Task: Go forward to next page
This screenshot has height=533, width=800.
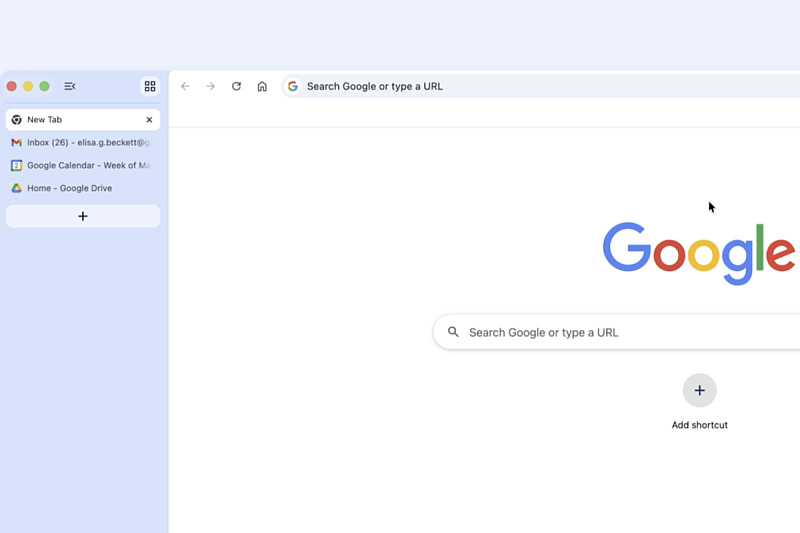Action: point(211,86)
